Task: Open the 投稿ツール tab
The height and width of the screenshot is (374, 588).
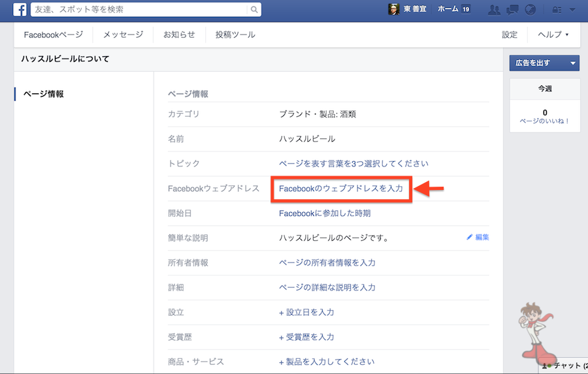Action: (235, 35)
